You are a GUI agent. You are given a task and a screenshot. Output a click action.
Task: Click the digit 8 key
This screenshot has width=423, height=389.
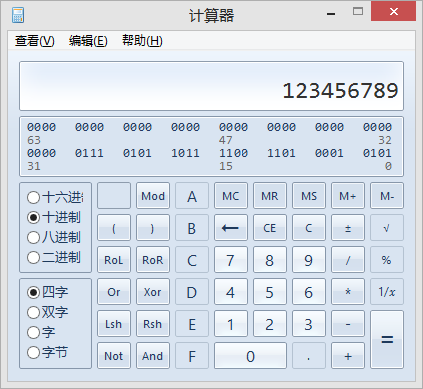270,260
